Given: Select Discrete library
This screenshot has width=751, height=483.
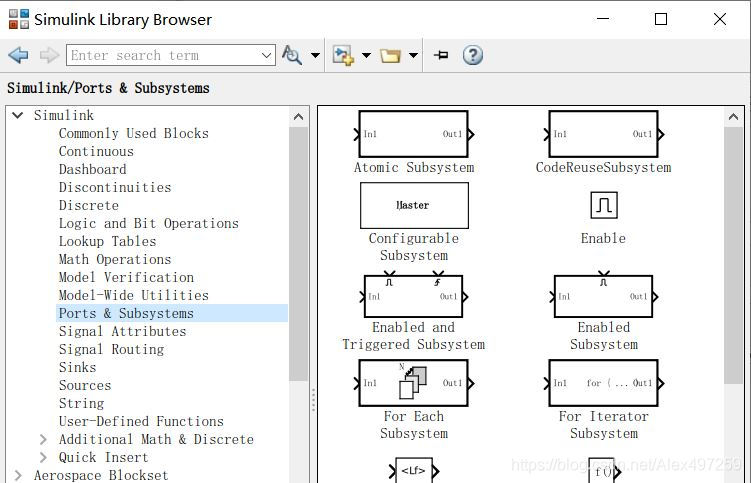Looking at the screenshot, I should (89, 206).
